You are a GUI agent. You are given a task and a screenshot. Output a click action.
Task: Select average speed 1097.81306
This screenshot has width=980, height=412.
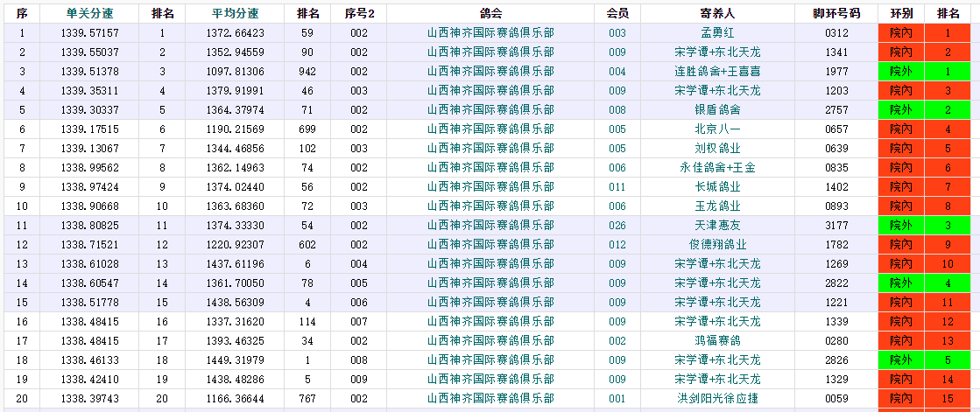click(235, 72)
